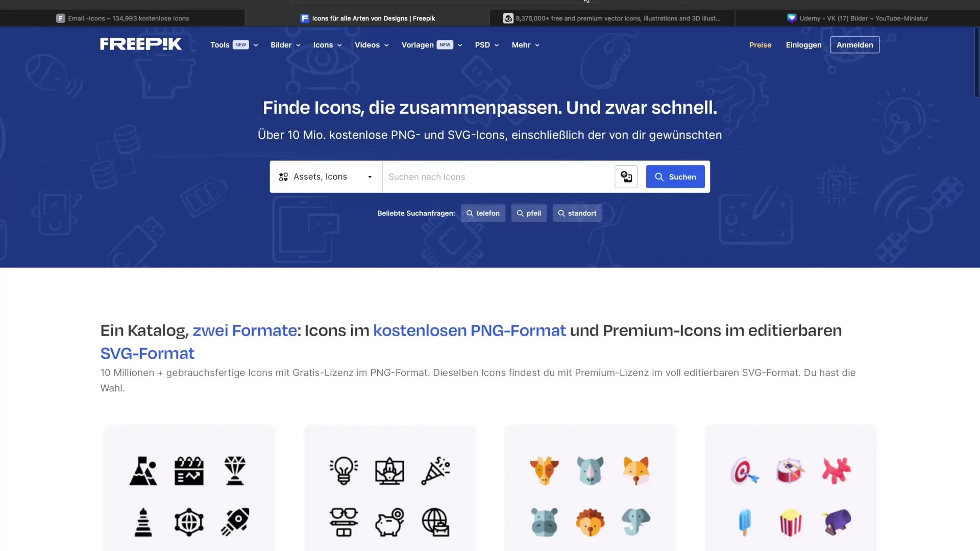This screenshot has width=980, height=551.
Task: Select the black rocket icon
Action: tap(235, 522)
